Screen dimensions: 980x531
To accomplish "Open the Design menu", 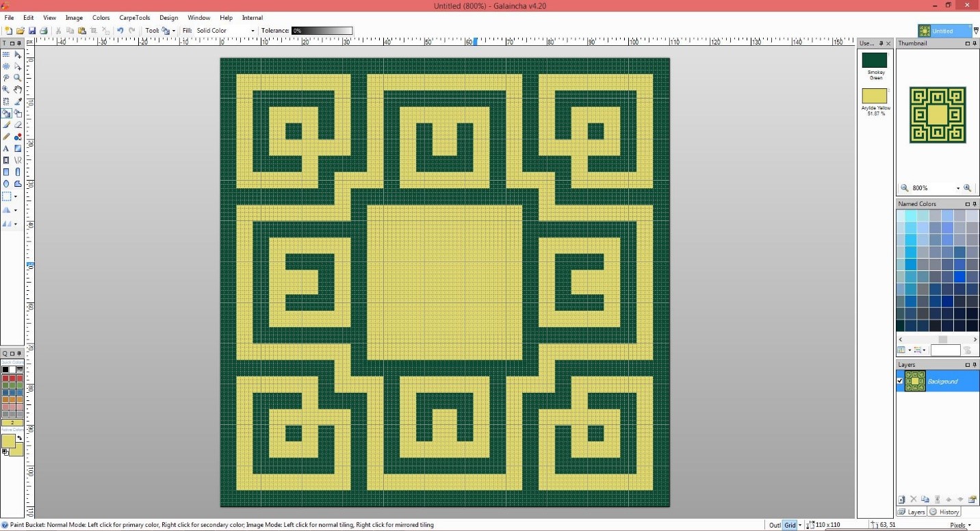I will [168, 18].
